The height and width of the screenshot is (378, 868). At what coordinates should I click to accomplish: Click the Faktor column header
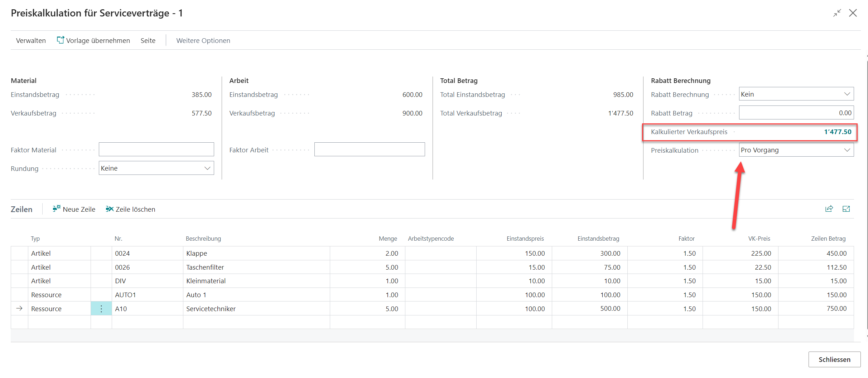pos(686,239)
